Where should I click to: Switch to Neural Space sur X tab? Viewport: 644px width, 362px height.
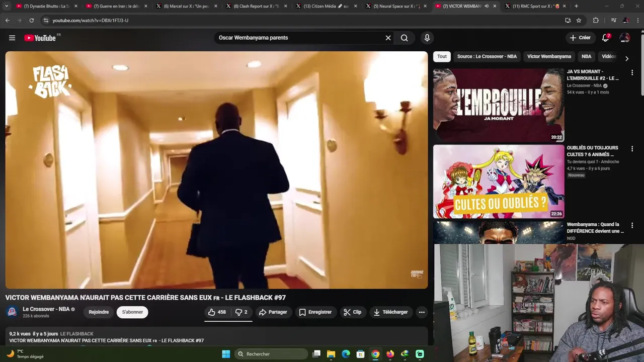coord(396,6)
